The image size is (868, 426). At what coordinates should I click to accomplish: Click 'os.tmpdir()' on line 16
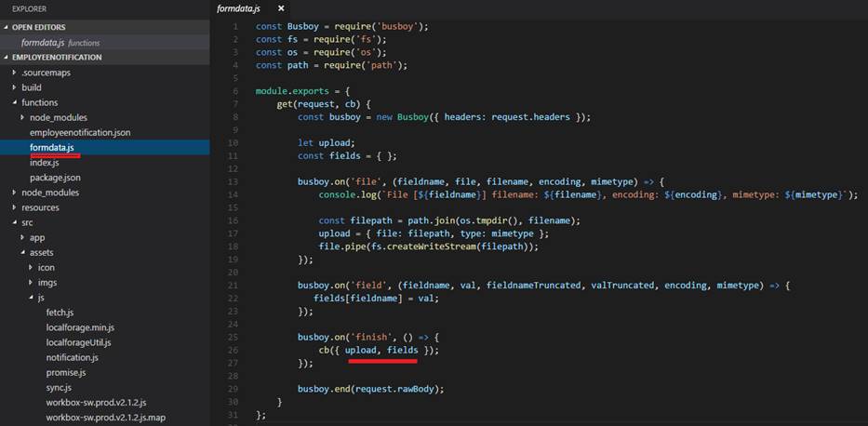click(x=487, y=220)
